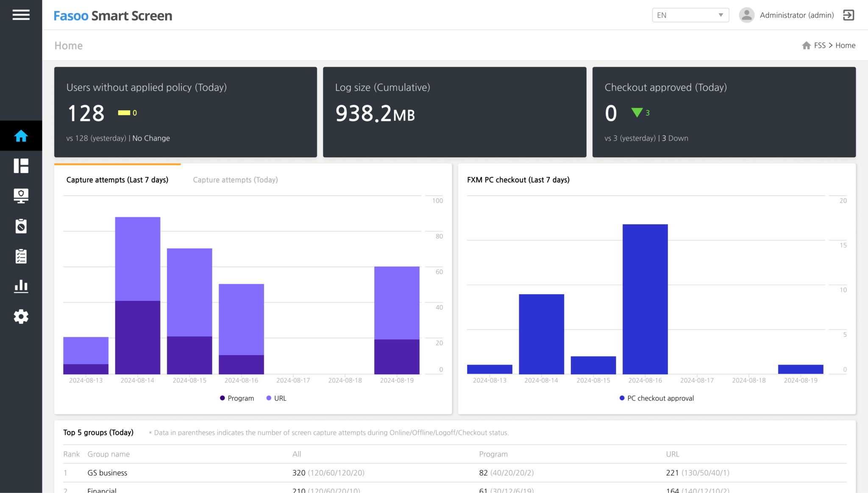Viewport: 868px width, 493px height.
Task: Click the FSS breadcrumb link
Action: [x=820, y=45]
